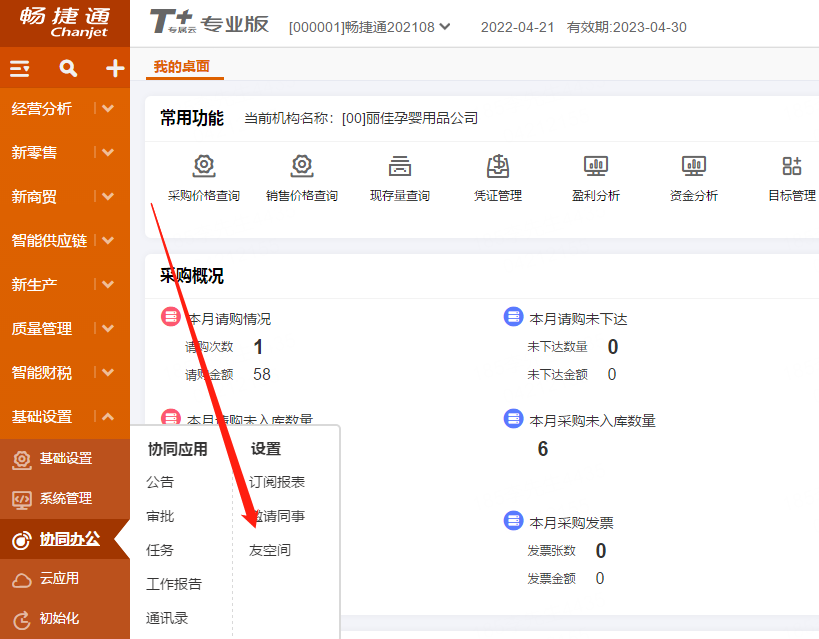The image size is (819, 639).
Task: Open the 智能供应链 sidebar module
Action: pos(49,240)
